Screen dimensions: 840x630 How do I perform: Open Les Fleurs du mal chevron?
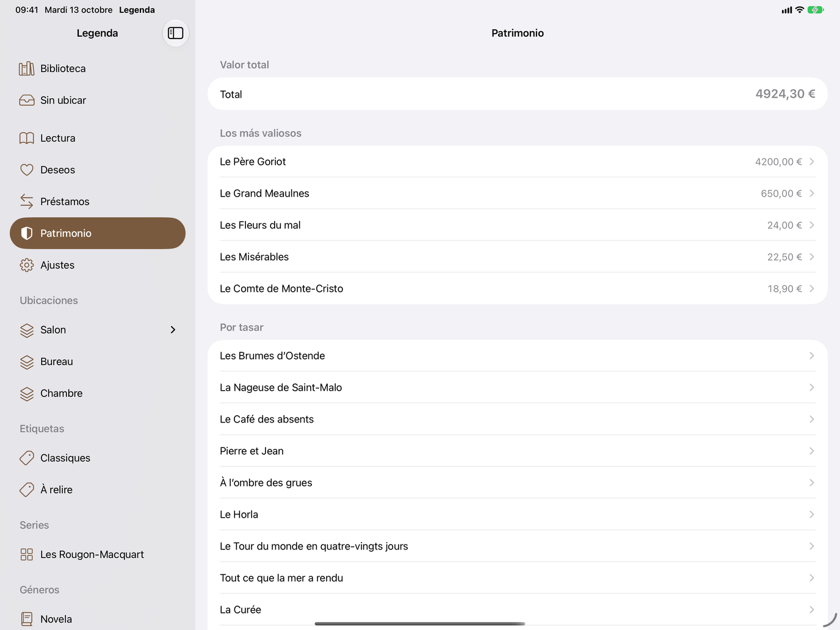(x=812, y=225)
